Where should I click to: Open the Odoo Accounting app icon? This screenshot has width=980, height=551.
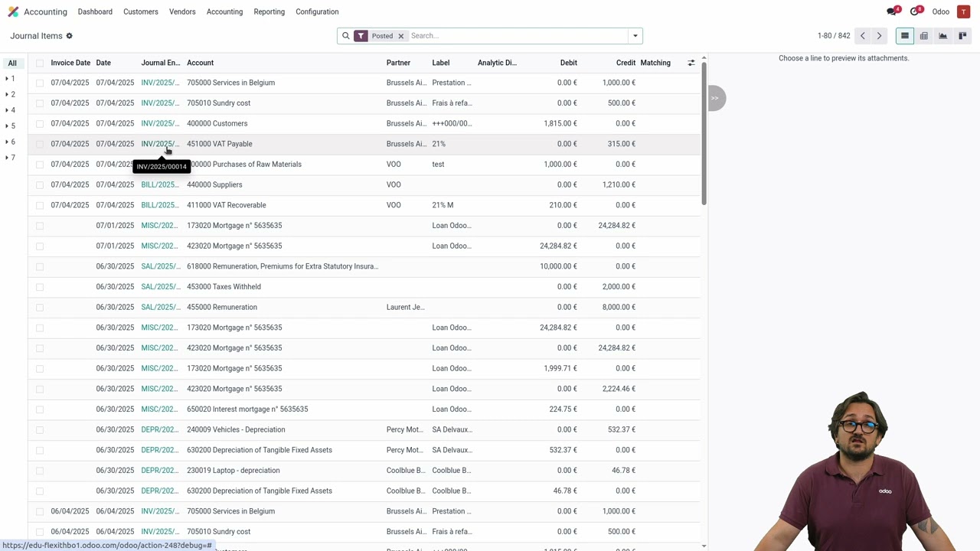tap(13, 11)
